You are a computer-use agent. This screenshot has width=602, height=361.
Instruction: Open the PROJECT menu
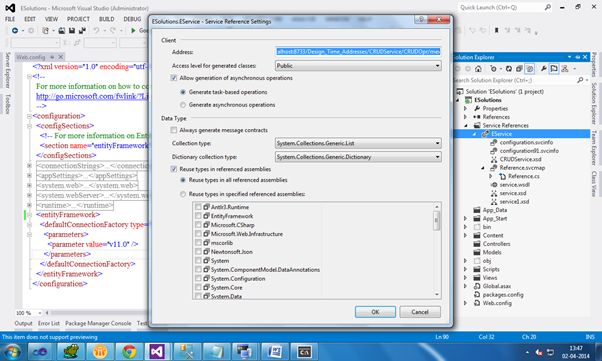[x=78, y=19]
